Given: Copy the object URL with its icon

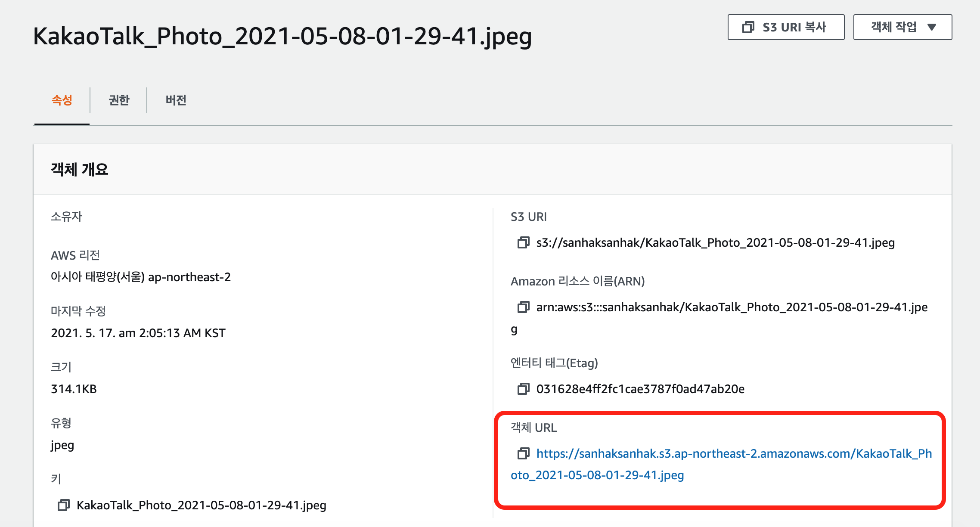Looking at the screenshot, I should coord(523,454).
